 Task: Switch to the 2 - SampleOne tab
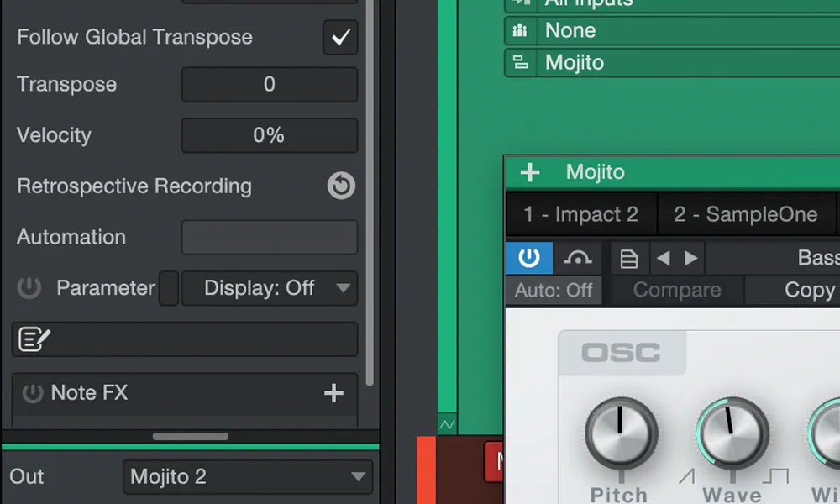(747, 214)
